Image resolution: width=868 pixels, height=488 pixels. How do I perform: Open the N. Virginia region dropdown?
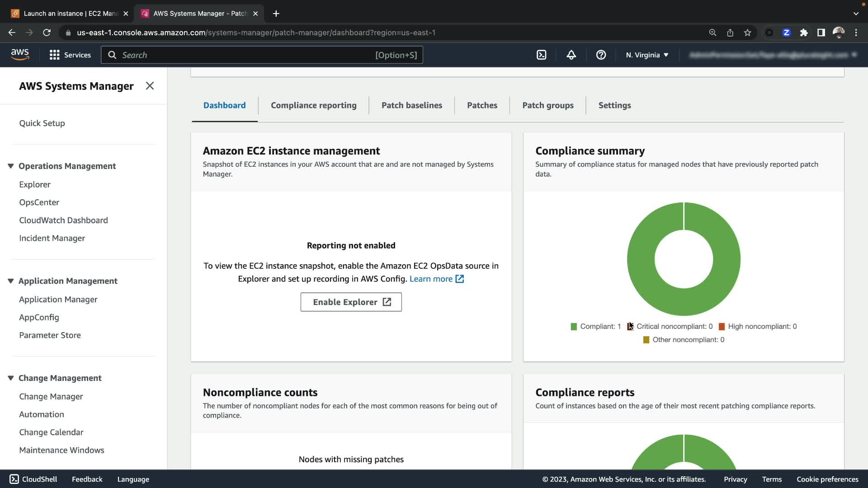pos(647,55)
